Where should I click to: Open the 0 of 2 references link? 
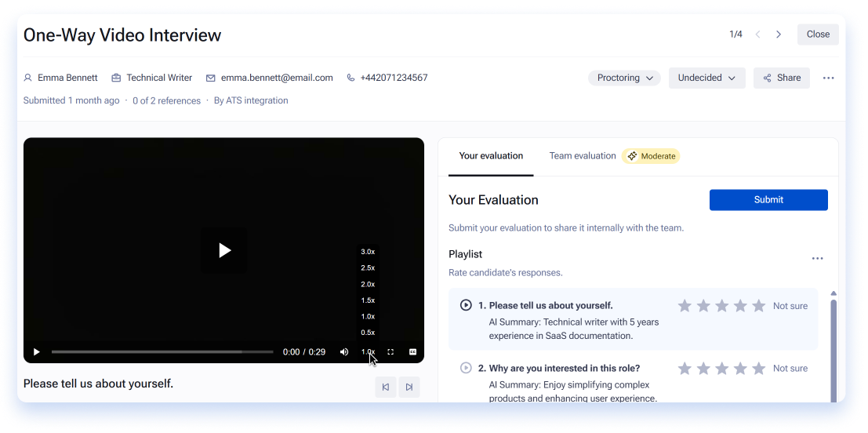coord(167,100)
